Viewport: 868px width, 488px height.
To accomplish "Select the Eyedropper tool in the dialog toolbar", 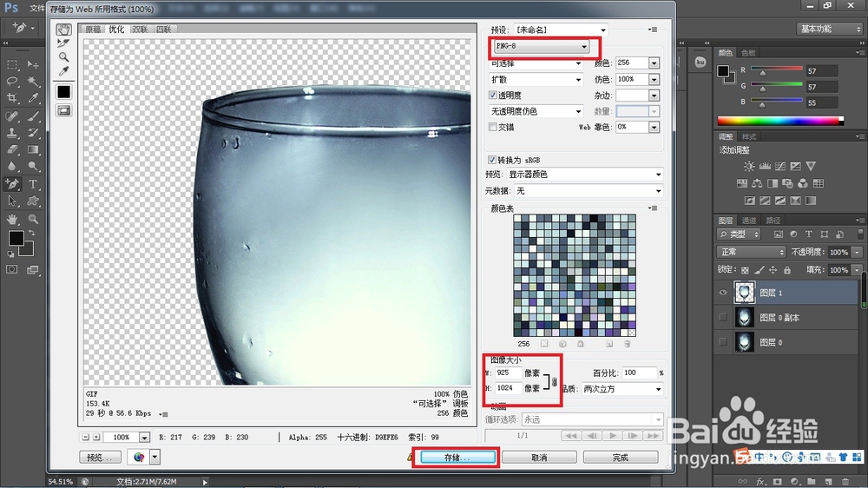I will coord(63,71).
